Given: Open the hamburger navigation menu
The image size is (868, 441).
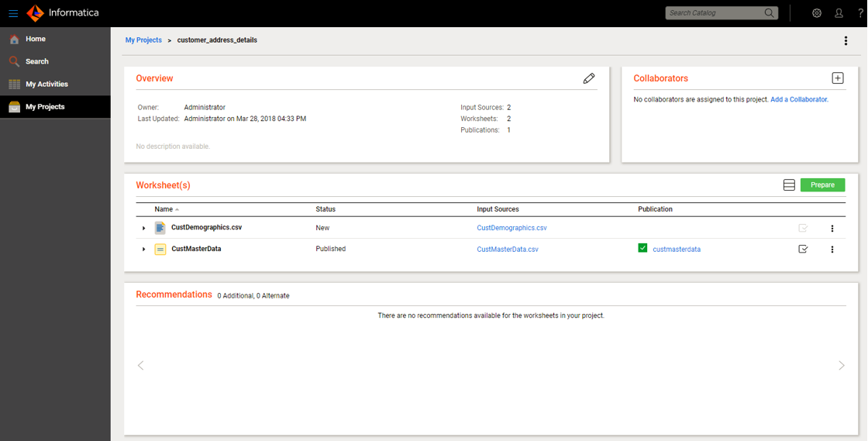Looking at the screenshot, I should click(x=13, y=13).
